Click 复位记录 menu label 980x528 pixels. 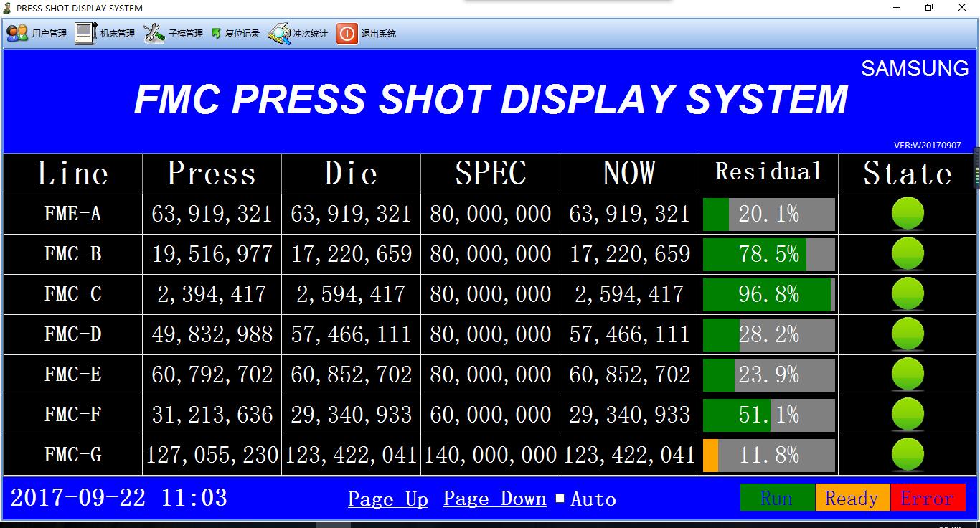pyautogui.click(x=242, y=34)
